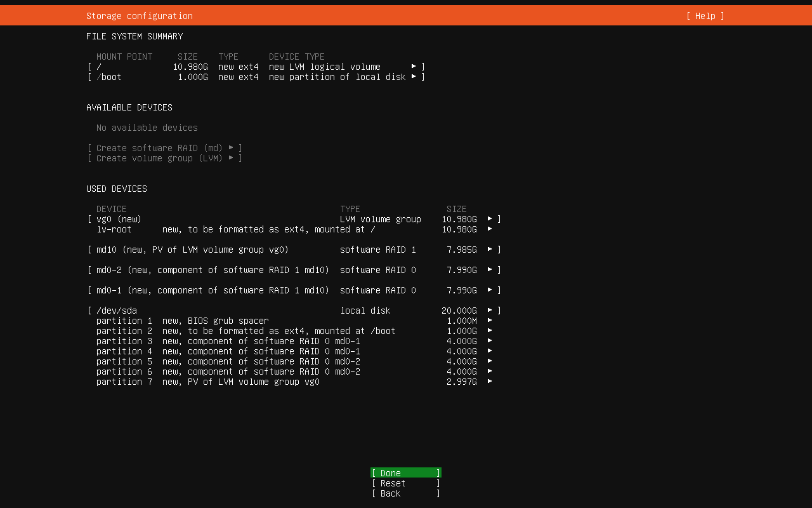The image size is (812, 508).
Task: Select partition 1 BIOS grub spacer arrow
Action: click(490, 321)
